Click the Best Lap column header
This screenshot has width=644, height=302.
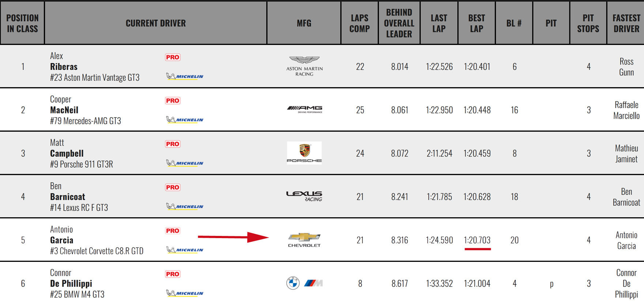click(477, 23)
